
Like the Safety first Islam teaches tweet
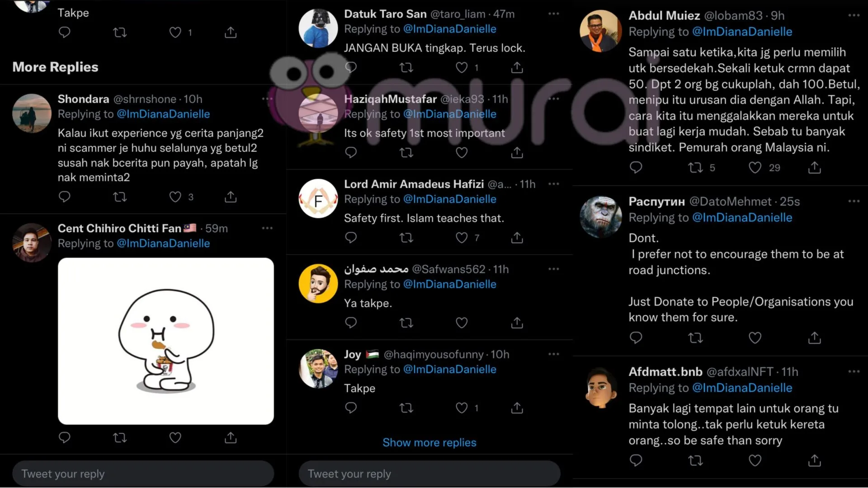[462, 238]
